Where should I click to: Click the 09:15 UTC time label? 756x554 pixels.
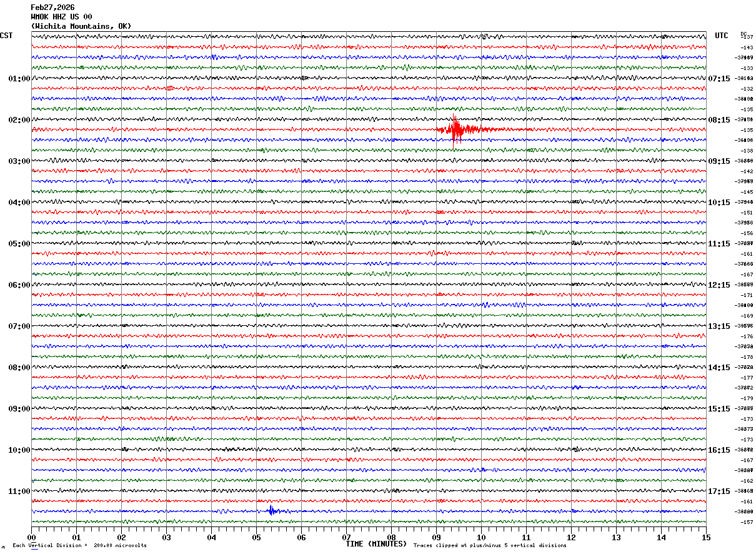pos(719,161)
